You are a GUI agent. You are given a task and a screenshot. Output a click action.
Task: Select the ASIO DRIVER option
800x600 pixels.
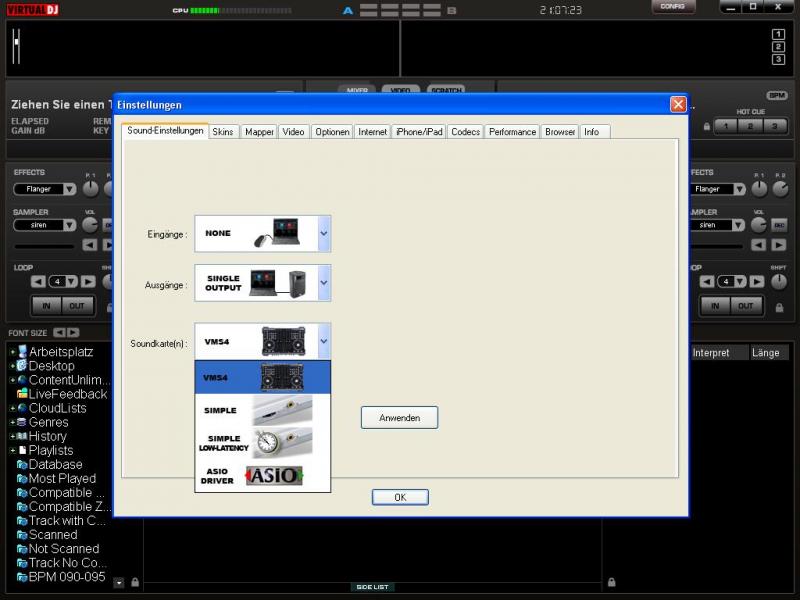click(x=262, y=475)
